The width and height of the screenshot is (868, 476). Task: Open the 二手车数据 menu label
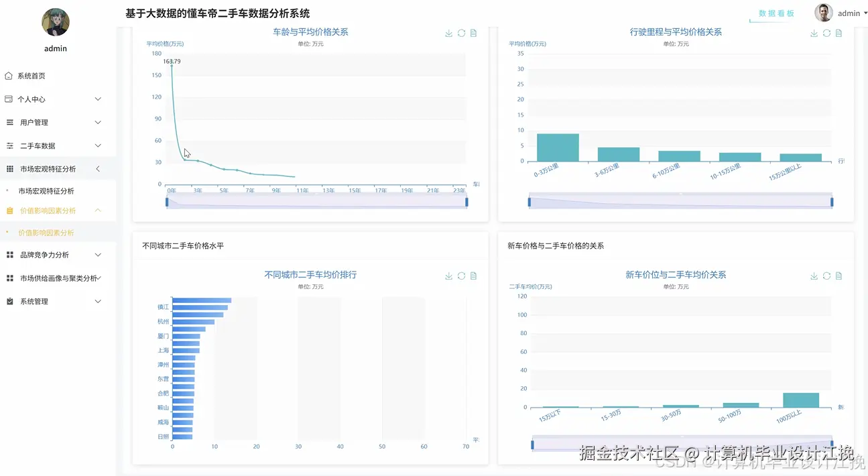[38, 146]
